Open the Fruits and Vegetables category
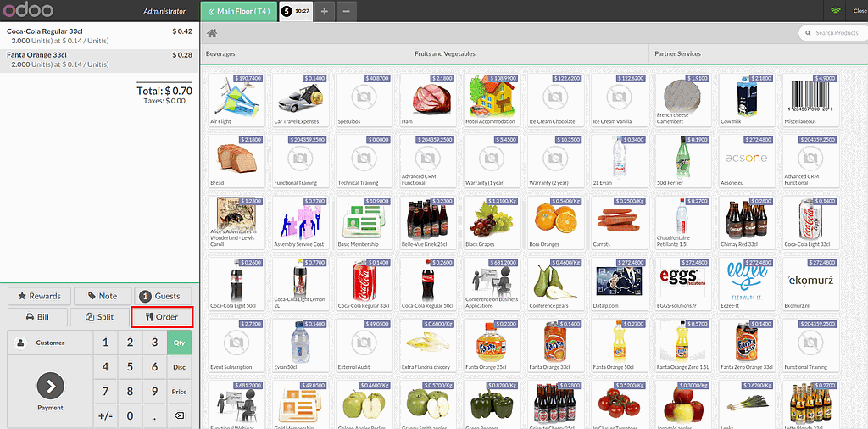Screen dimensions: 868x429 445,53
